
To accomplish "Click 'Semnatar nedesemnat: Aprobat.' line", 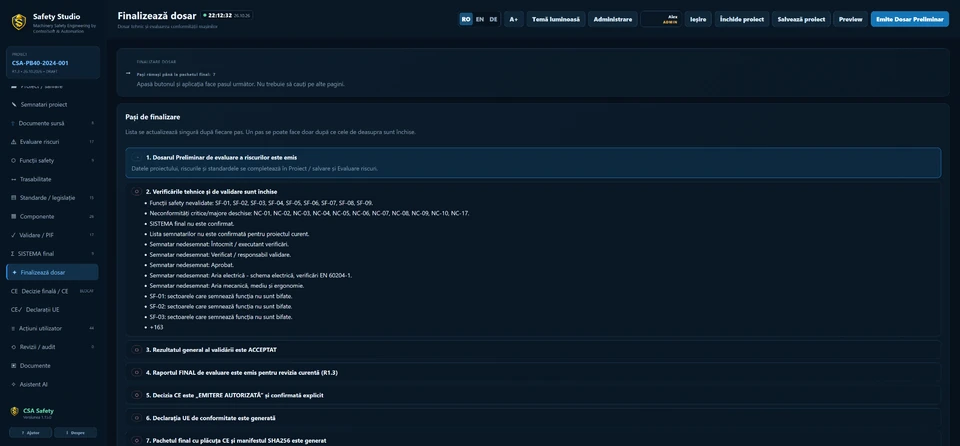I will 192,265.
